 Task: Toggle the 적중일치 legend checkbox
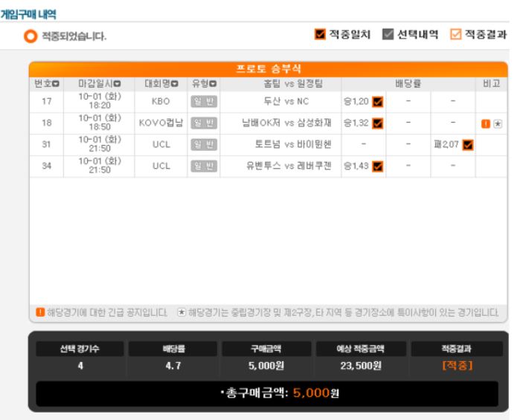click(x=320, y=34)
